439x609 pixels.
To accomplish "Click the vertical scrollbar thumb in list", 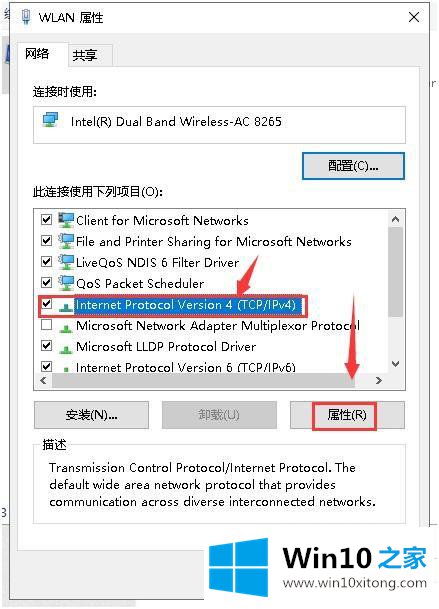I will point(395,272).
